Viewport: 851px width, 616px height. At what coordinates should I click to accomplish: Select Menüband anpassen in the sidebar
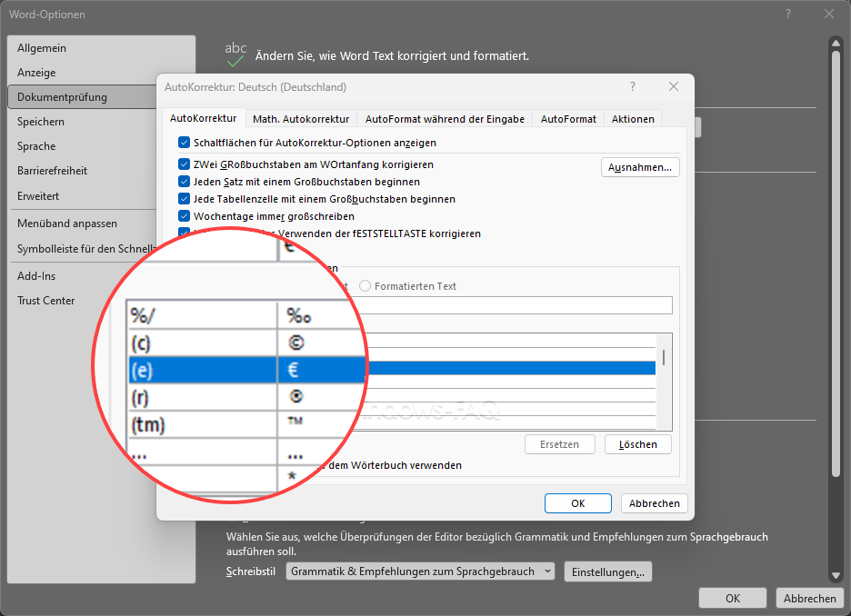point(82,223)
